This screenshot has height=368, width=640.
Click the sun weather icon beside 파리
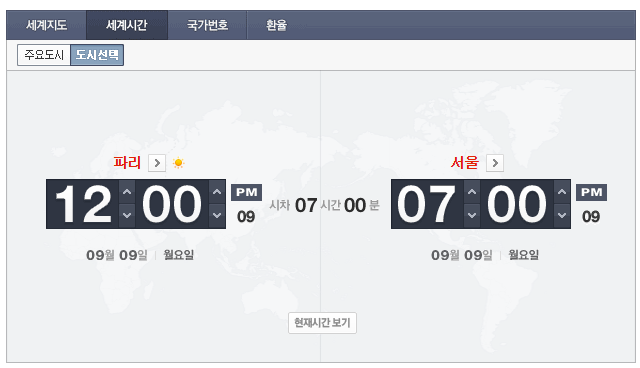(x=178, y=163)
